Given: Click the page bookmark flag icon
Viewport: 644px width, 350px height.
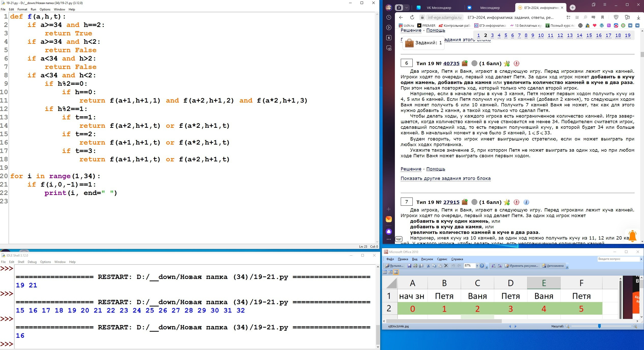Looking at the screenshot, I should click(603, 17).
